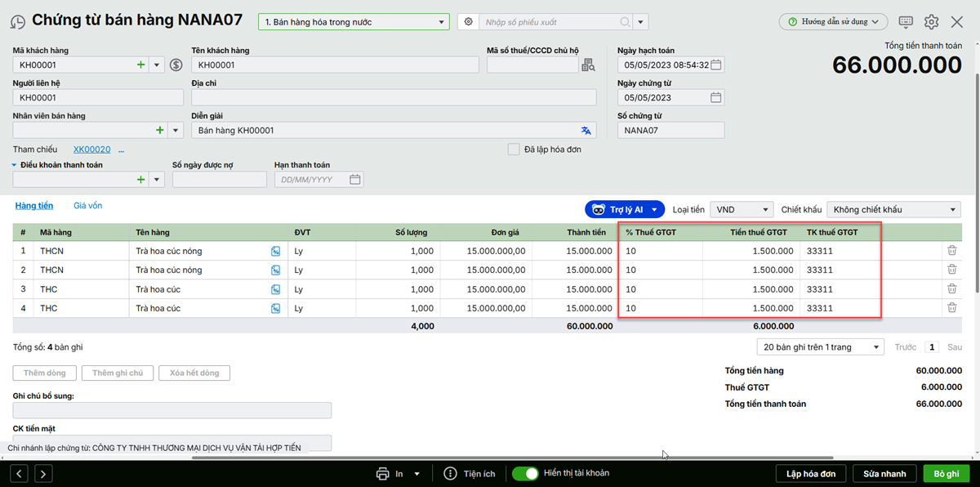
Task: Open reference link XK00020
Action: click(91, 150)
